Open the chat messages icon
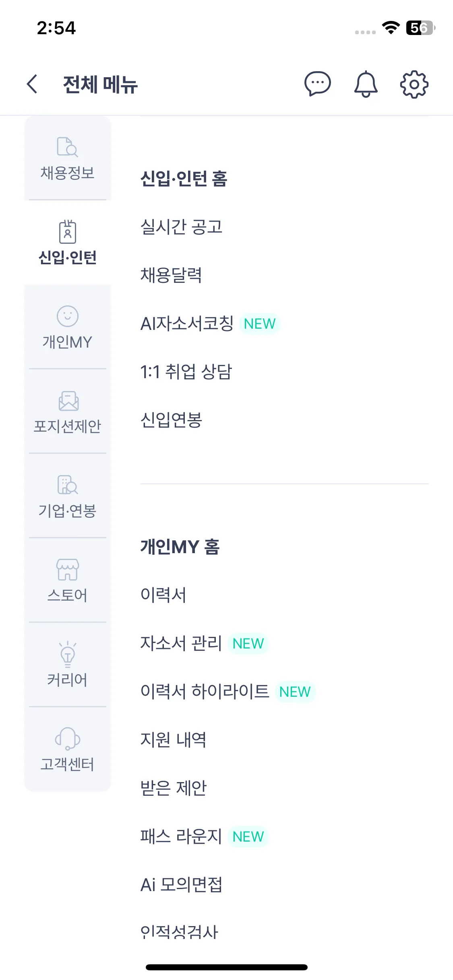The width and height of the screenshot is (453, 980). (317, 84)
